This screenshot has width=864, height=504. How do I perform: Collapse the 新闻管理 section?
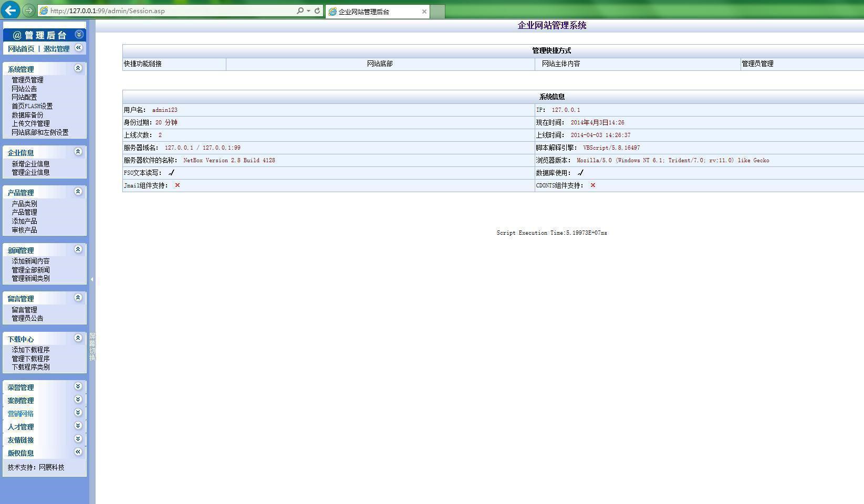(78, 249)
